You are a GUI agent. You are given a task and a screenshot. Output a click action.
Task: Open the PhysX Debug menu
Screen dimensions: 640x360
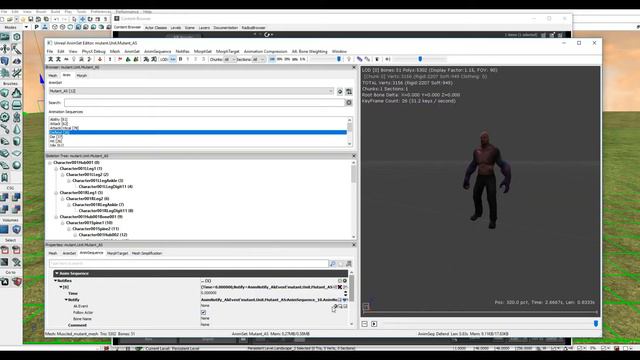click(x=93, y=51)
